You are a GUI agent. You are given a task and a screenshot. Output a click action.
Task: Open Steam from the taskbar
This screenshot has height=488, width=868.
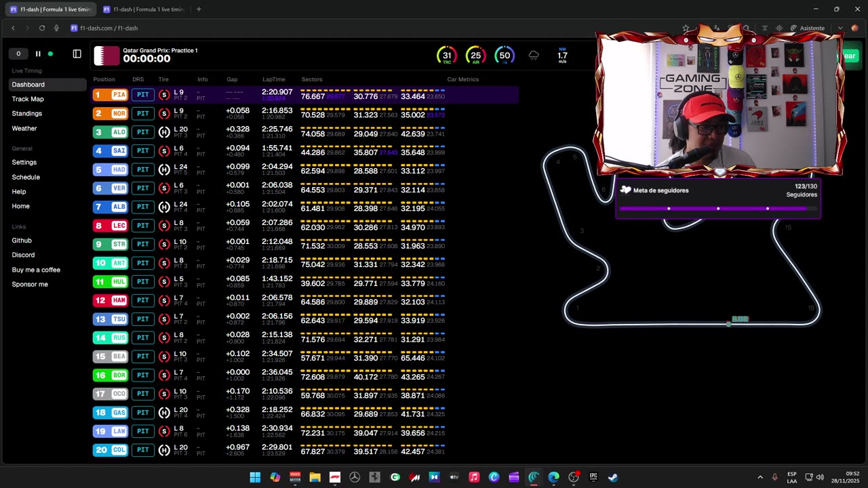click(613, 477)
